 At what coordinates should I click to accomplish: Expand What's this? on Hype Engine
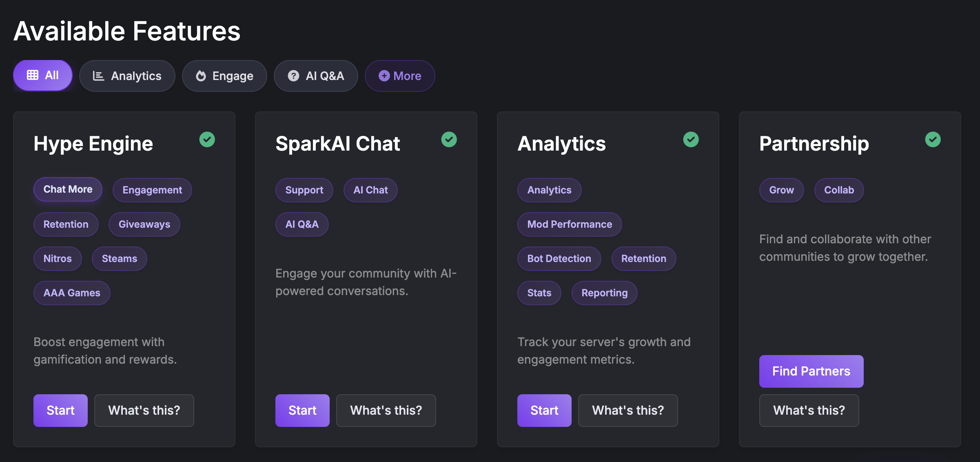(x=144, y=411)
